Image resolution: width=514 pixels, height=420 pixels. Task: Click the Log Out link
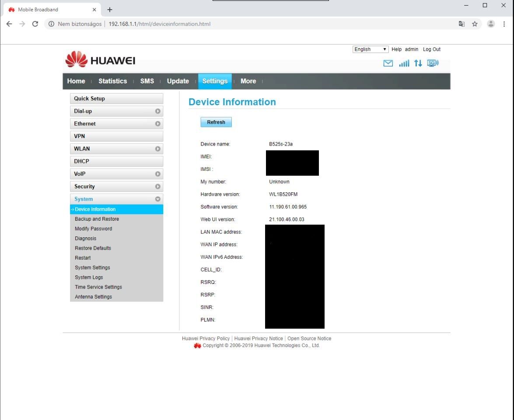(431, 49)
